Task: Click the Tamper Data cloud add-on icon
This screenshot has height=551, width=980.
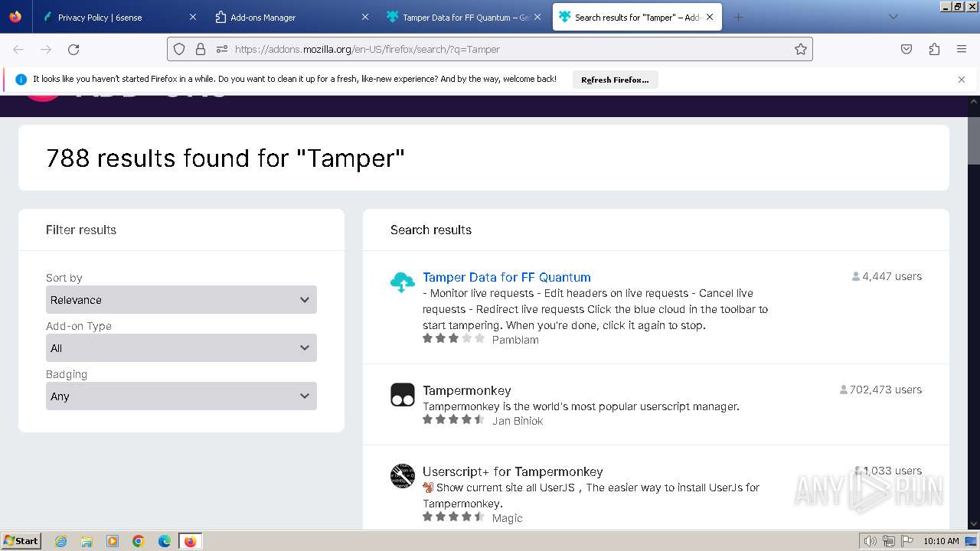Action: pyautogui.click(x=403, y=282)
